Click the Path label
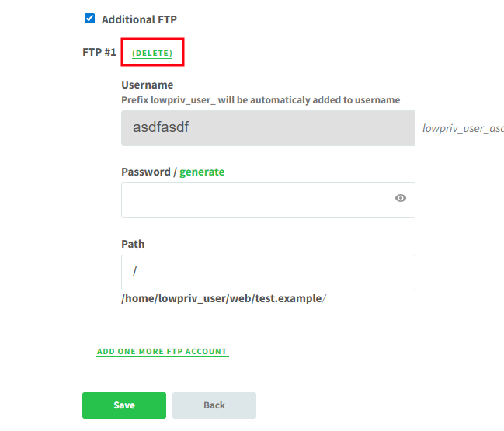This screenshot has height=431, width=504. pyautogui.click(x=133, y=244)
